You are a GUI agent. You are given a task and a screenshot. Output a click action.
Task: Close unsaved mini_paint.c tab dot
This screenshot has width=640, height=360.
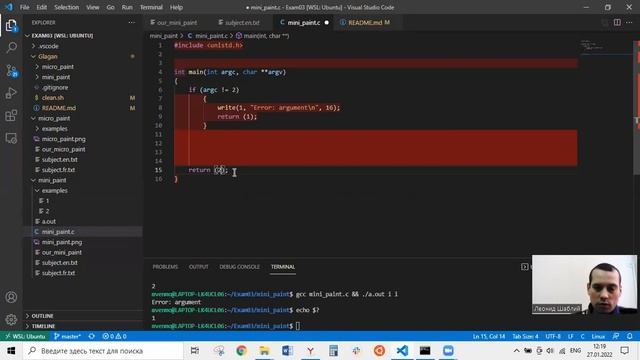pos(327,22)
